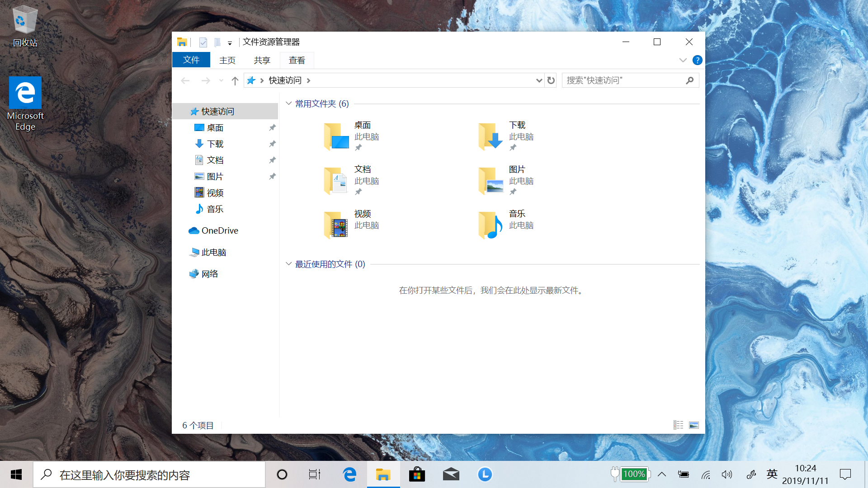Open the address bar history dropdown
This screenshot has height=488, width=868.
pyautogui.click(x=538, y=80)
